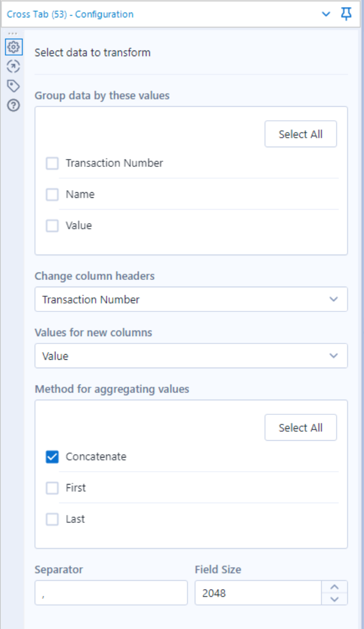The image size is (364, 629).
Task: Click the three-dots grip above sidebar icons
Action: point(13,34)
